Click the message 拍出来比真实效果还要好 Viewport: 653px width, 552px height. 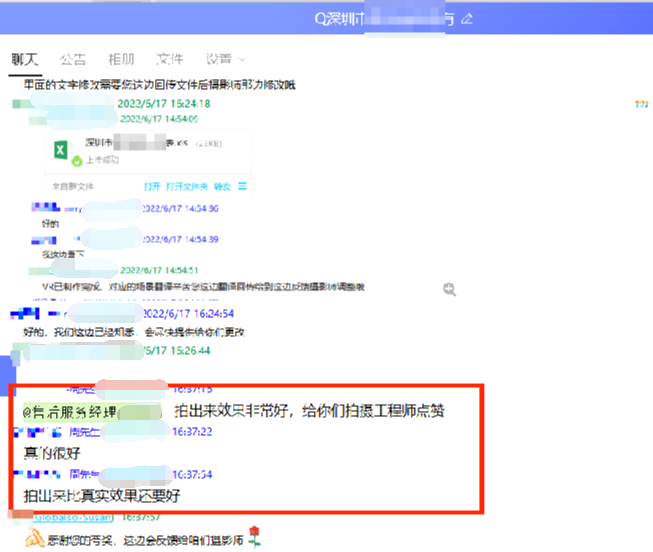101,495
